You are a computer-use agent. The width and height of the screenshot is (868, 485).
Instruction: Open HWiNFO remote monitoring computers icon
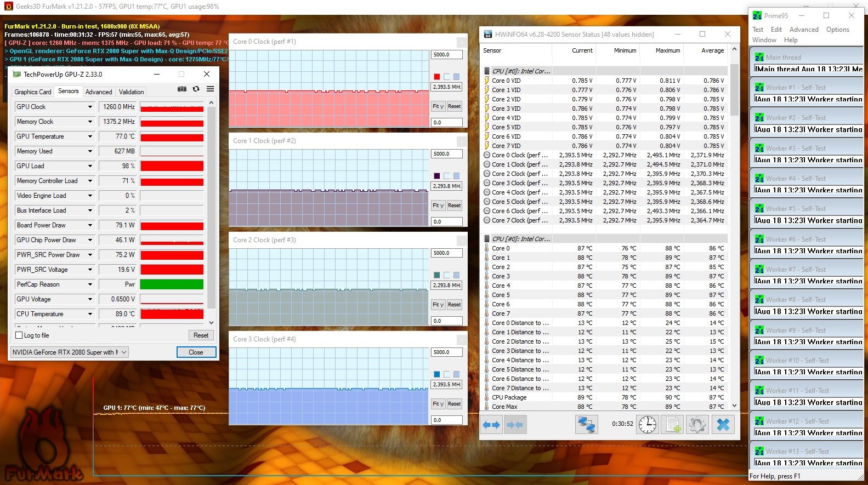586,425
